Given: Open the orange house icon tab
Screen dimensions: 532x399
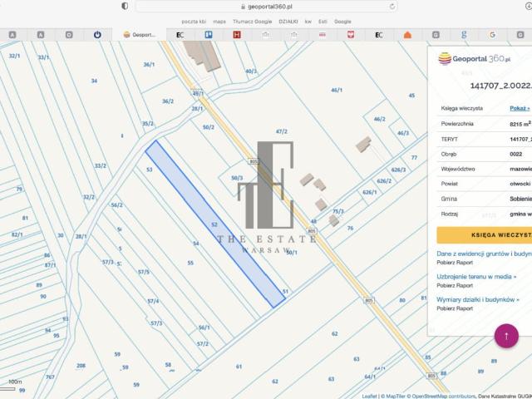Looking at the screenshot, I should (407, 35).
